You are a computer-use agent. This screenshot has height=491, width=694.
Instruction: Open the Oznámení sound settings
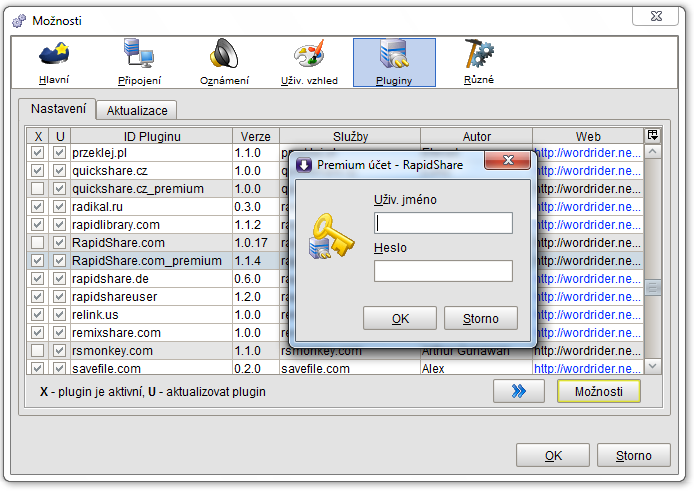[x=224, y=62]
